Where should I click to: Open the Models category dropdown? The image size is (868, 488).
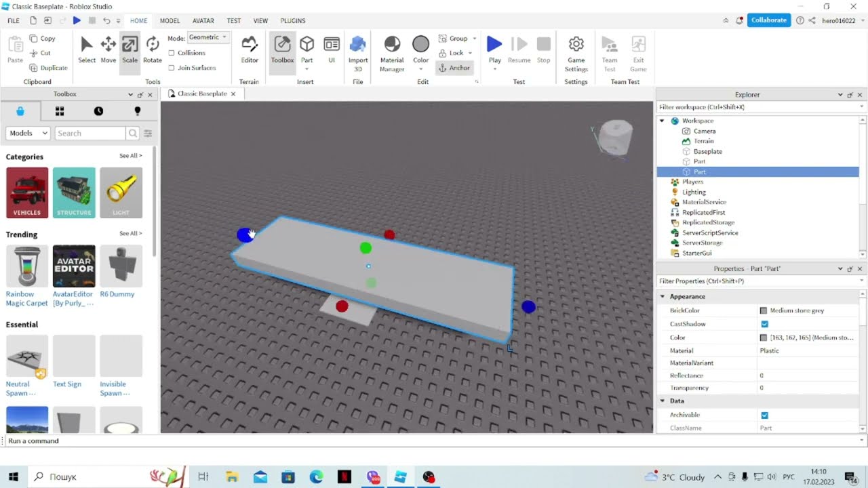click(28, 134)
